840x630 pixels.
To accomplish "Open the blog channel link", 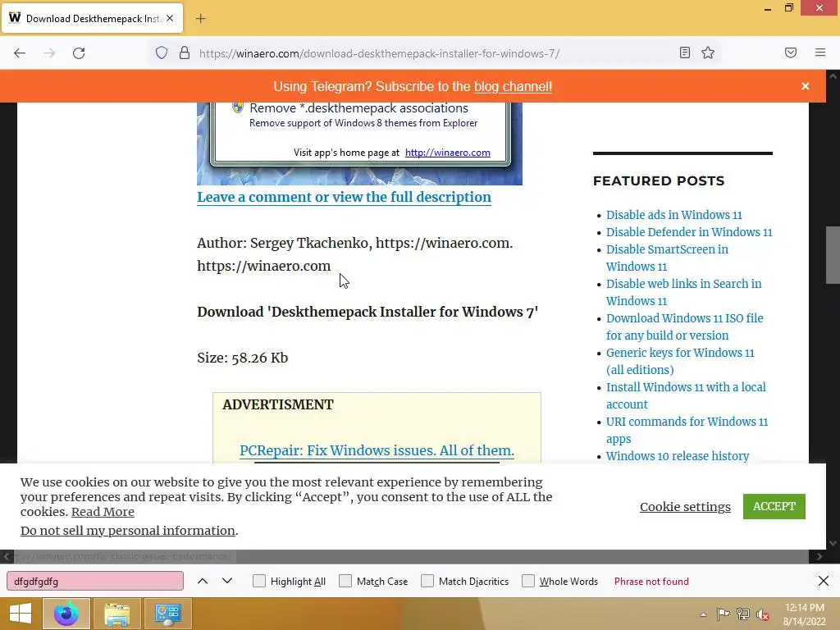I will pyautogui.click(x=513, y=86).
